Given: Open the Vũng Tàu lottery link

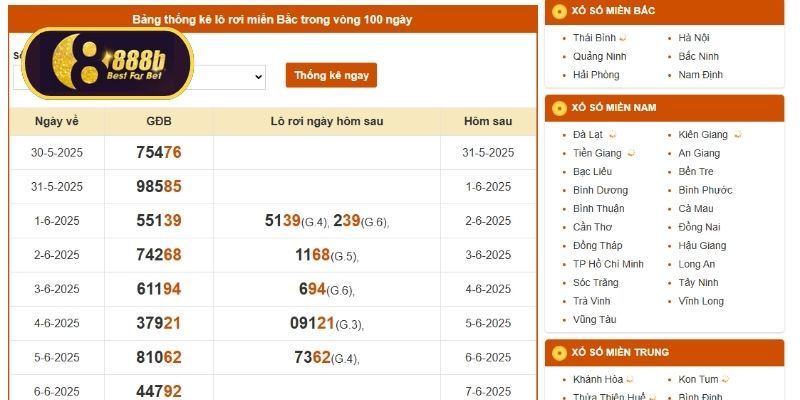Looking at the screenshot, I should click(x=595, y=319).
